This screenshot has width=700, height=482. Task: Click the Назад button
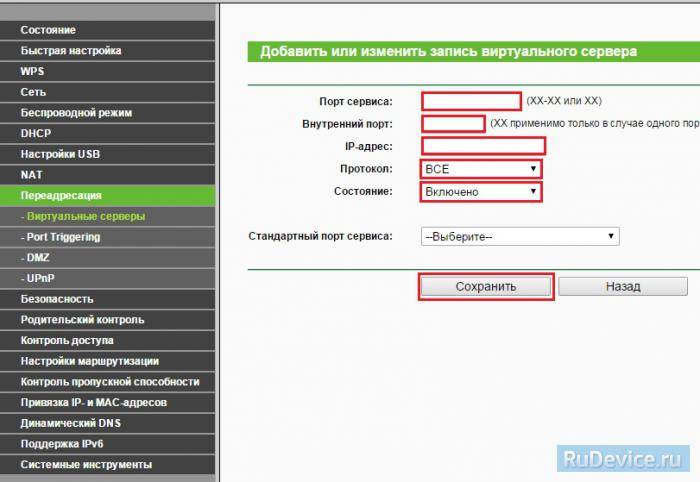click(x=623, y=287)
